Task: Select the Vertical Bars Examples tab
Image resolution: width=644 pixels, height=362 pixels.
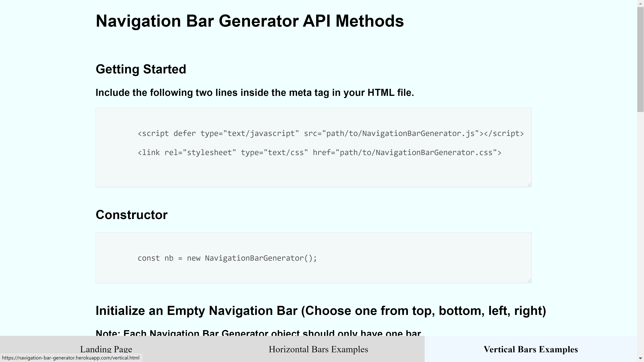Action: (531, 349)
